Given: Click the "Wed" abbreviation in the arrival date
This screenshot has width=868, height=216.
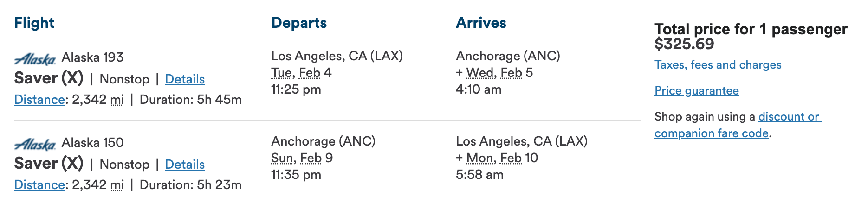Looking at the screenshot, I should [479, 73].
